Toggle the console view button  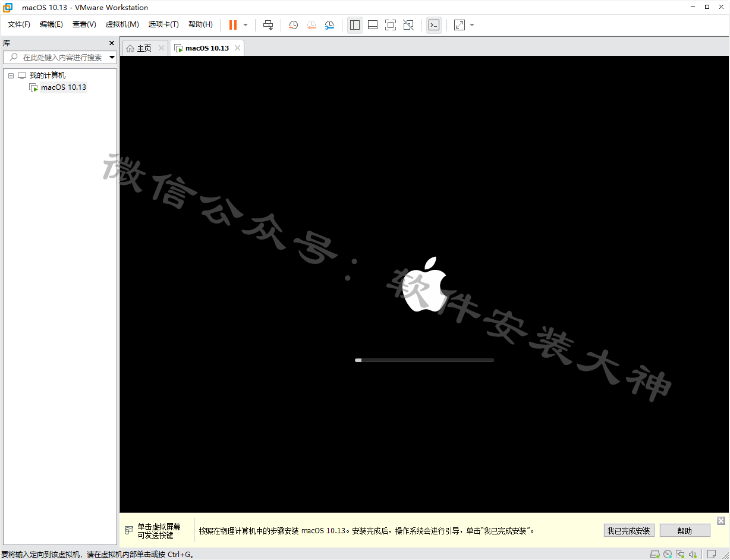pos(434,25)
